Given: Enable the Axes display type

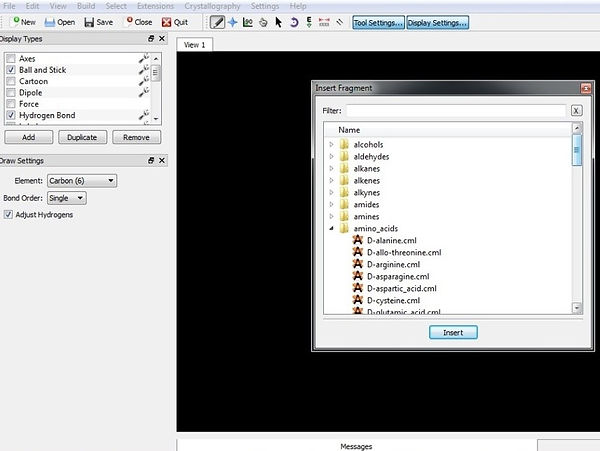Looking at the screenshot, I should click(11, 59).
